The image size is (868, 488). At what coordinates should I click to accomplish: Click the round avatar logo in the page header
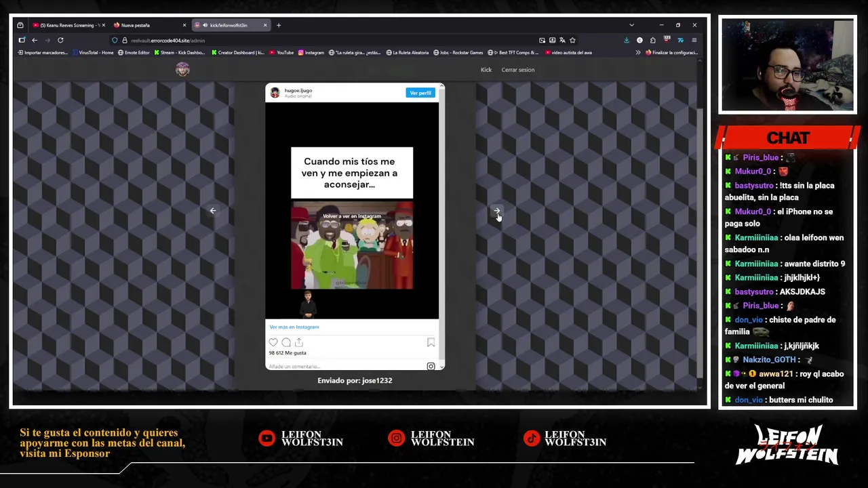182,69
